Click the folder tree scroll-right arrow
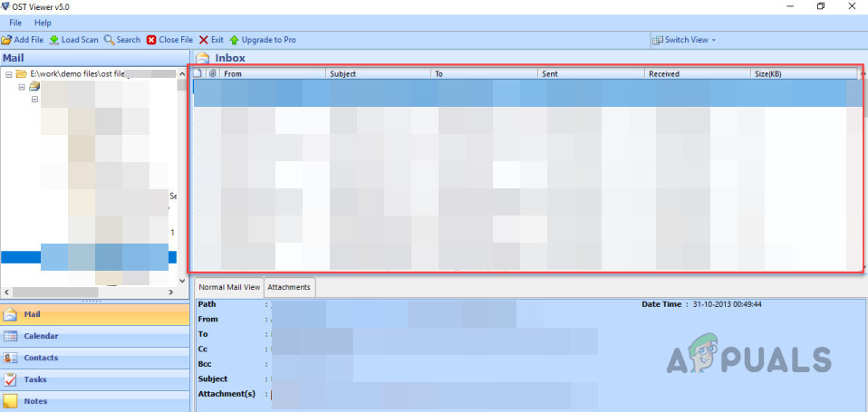The image size is (868, 412). pyautogui.click(x=172, y=292)
